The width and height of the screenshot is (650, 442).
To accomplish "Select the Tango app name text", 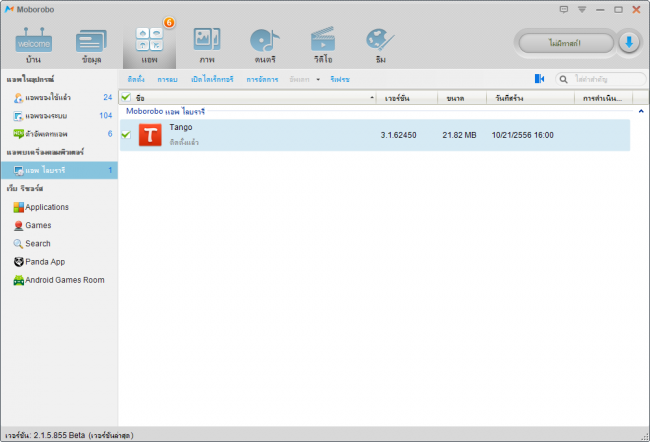I will pos(181,127).
